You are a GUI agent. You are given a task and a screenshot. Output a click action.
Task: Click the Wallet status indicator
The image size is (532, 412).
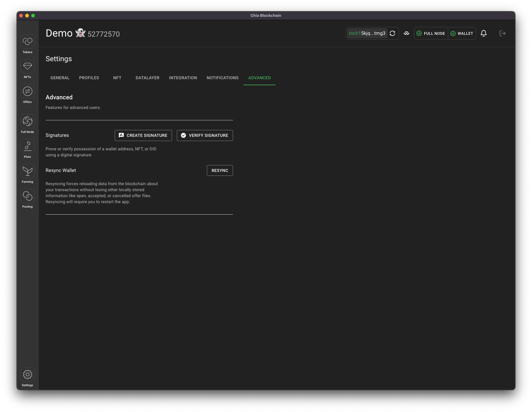(x=462, y=33)
